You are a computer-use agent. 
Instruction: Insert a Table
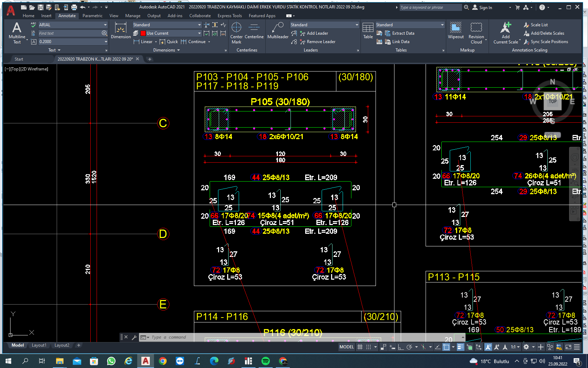pyautogui.click(x=368, y=30)
